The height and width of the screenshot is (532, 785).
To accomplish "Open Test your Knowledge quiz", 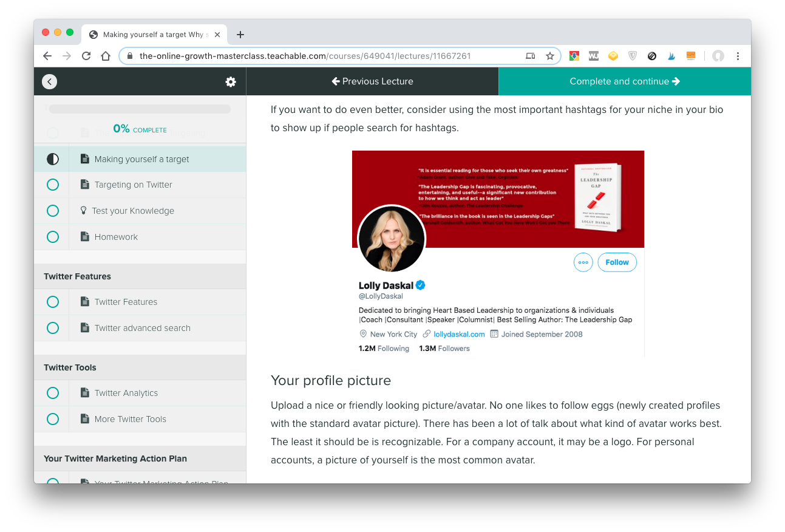I will pos(140,211).
